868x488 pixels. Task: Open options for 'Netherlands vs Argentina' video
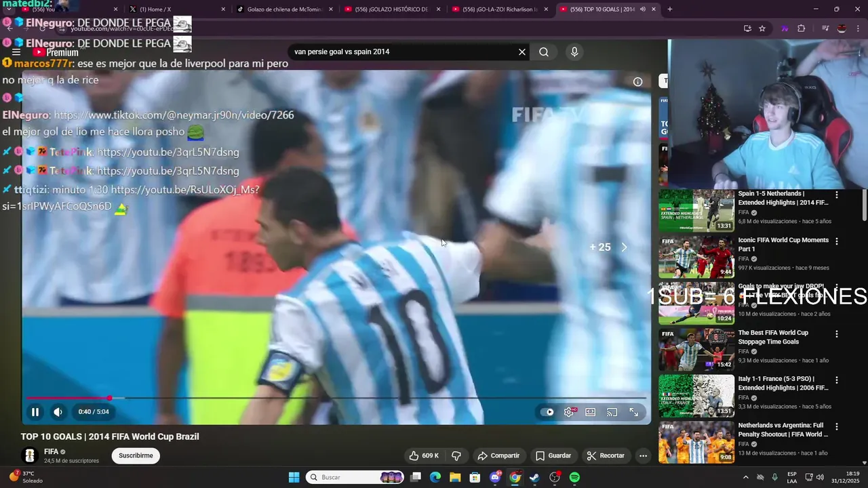click(837, 427)
